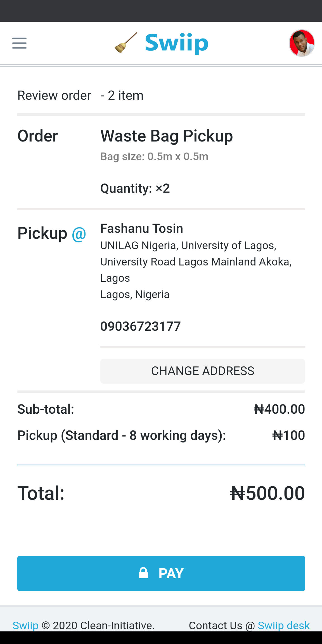Click the phone number 09036723177
This screenshot has height=644, width=322.
pyautogui.click(x=141, y=326)
